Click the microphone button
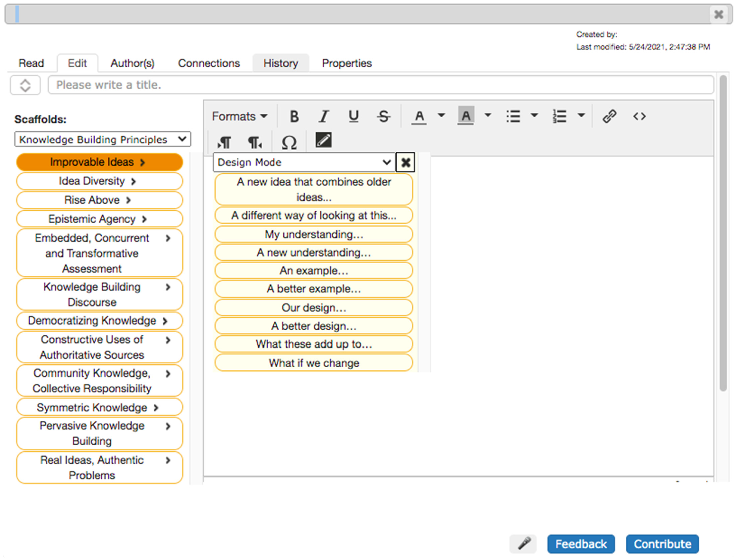739x560 pixels. click(x=524, y=544)
